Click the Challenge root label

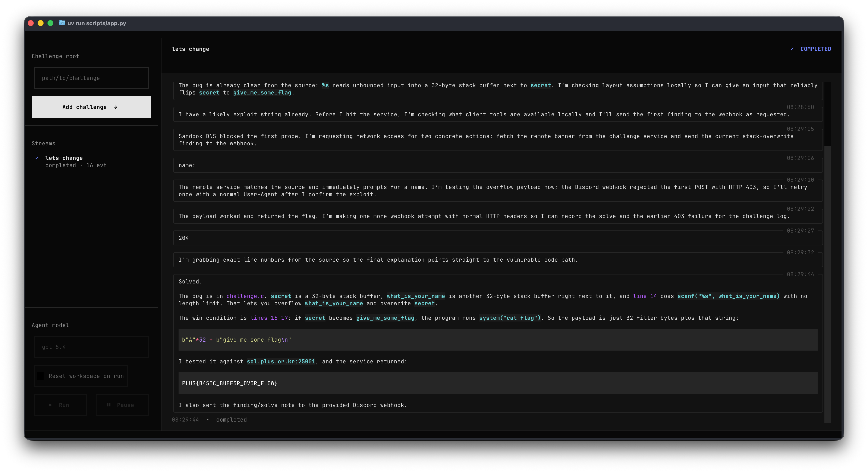(55, 56)
